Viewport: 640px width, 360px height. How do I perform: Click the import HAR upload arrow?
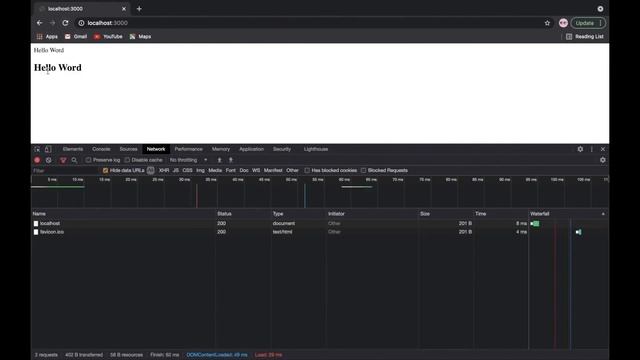[219, 160]
